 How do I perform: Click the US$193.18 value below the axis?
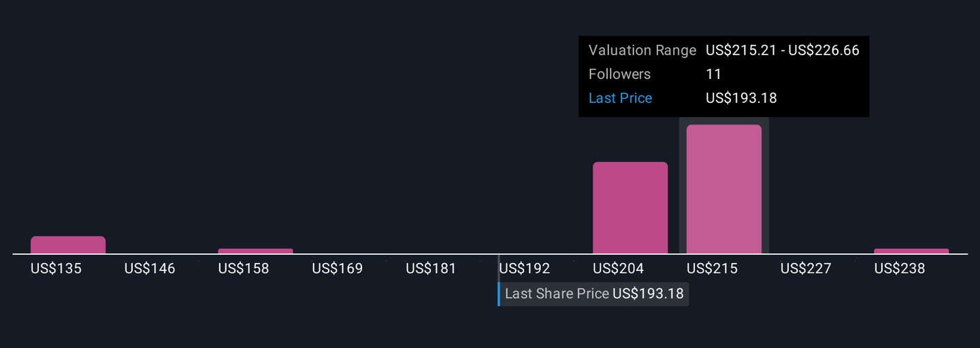point(648,294)
